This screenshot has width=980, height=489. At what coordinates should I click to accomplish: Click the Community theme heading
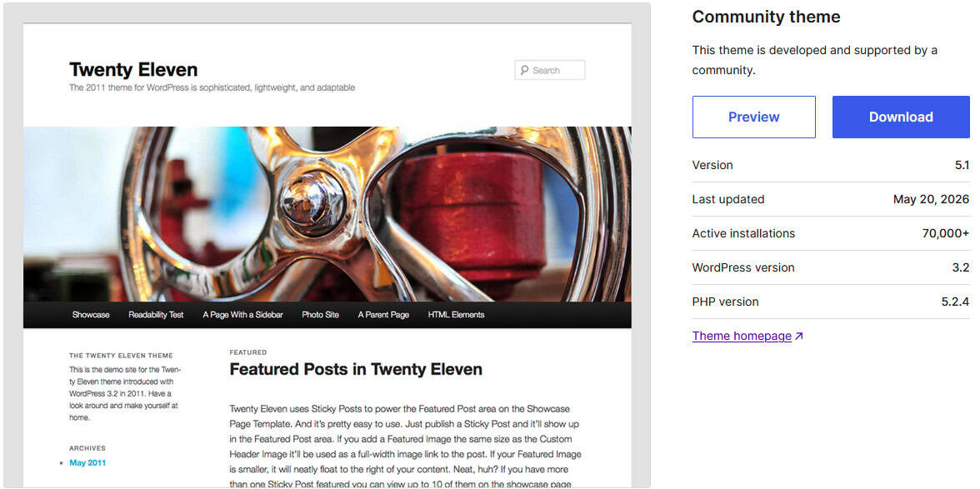(767, 17)
